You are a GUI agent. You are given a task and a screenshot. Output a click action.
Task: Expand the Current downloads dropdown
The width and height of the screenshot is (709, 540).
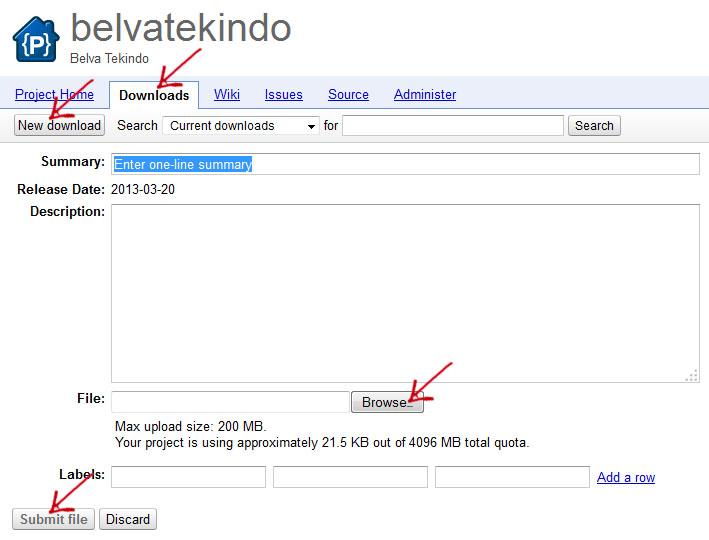coord(241,126)
